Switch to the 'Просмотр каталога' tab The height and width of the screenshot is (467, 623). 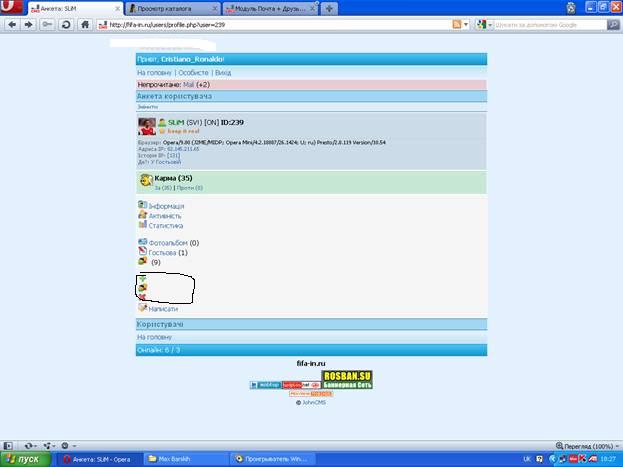pos(172,8)
